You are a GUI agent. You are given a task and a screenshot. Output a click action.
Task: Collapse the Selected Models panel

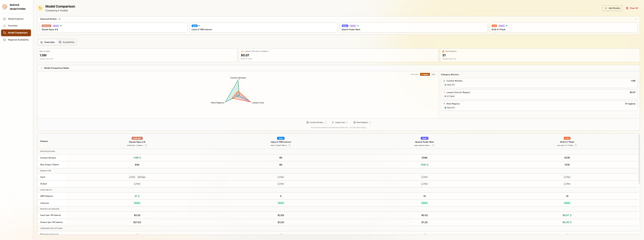pos(636,19)
